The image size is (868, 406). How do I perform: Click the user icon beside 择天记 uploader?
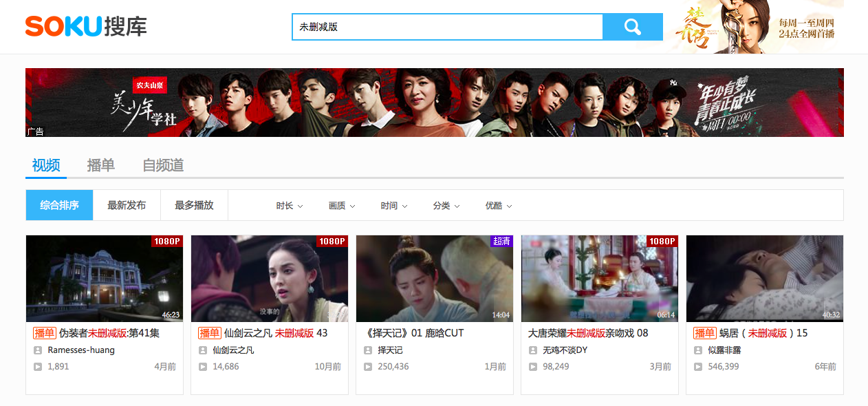368,350
